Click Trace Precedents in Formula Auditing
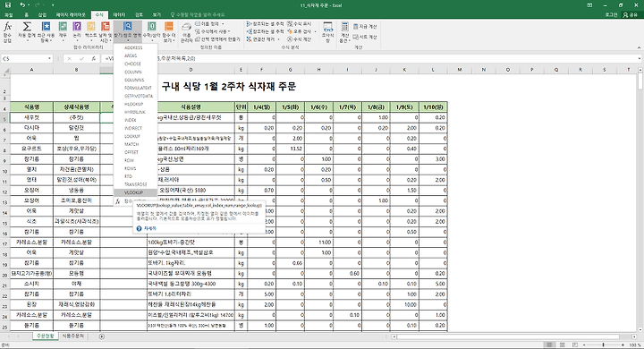The height and width of the screenshot is (349, 644). click(266, 24)
